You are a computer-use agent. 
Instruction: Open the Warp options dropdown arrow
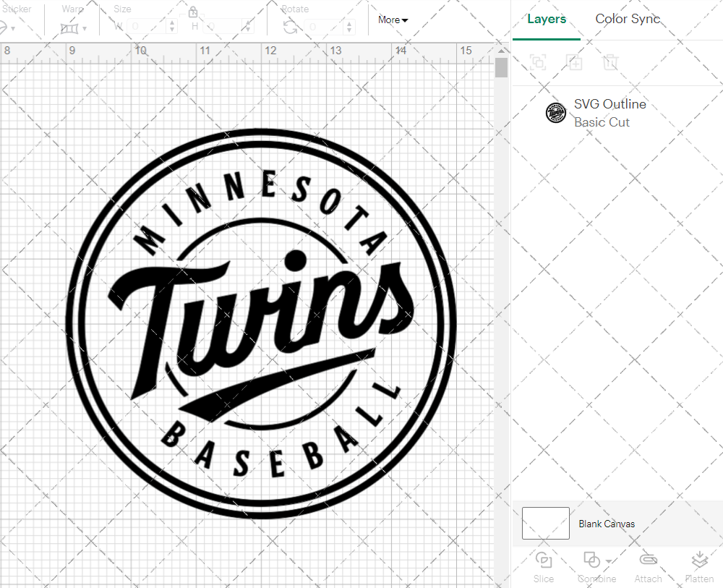[x=85, y=29]
